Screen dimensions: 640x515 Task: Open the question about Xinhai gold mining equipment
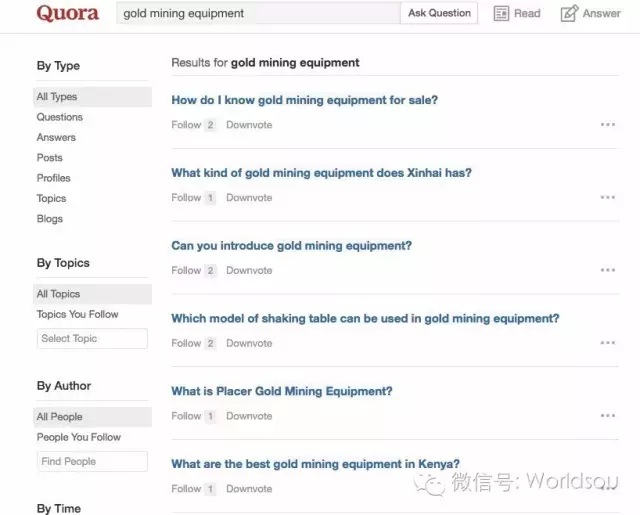[x=321, y=173]
